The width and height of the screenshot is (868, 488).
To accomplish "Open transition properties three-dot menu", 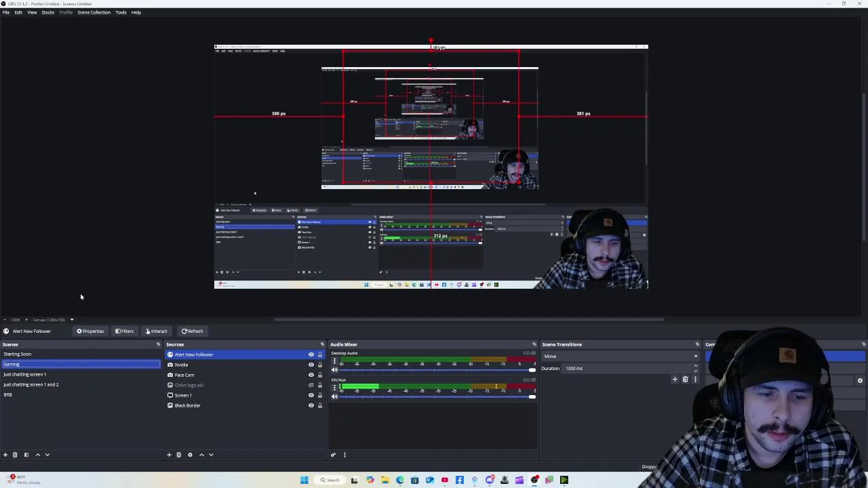I will click(x=695, y=380).
